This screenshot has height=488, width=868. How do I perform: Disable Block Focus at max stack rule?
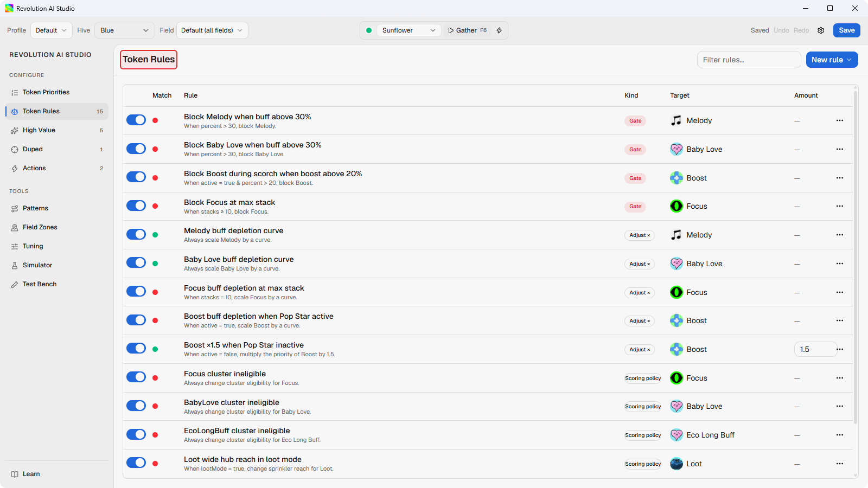point(136,206)
